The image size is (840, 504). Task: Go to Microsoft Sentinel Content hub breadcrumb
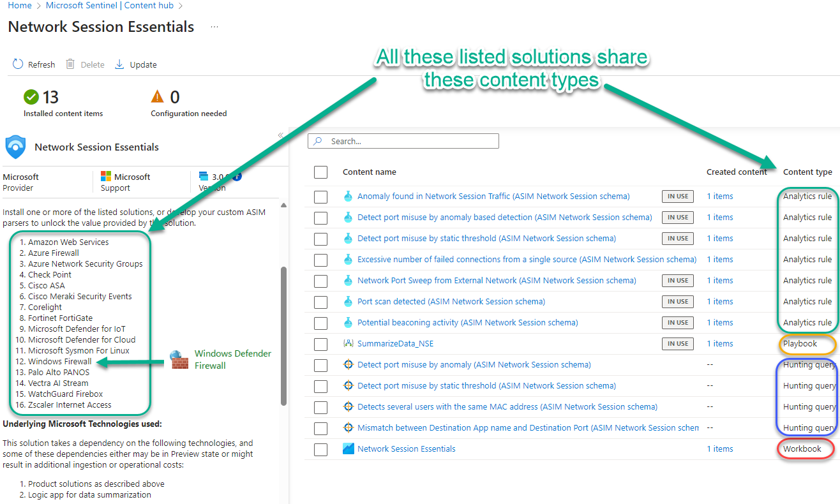tap(113, 6)
